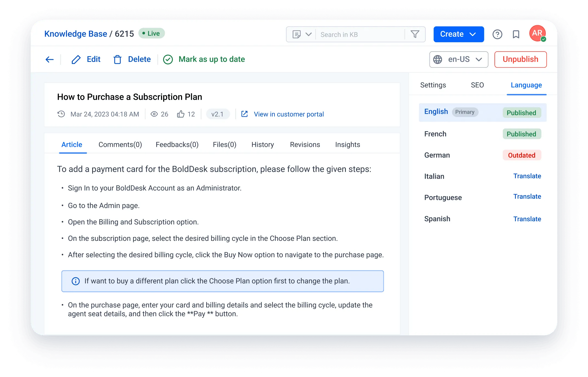This screenshot has height=377, width=588.
Task: Click the checkmark for Mark as up to date
Action: 168,59
